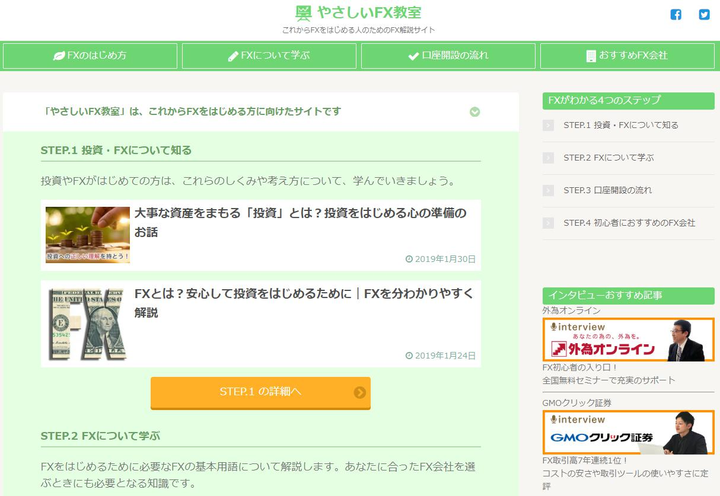This screenshot has width=720, height=496.
Task: Click the arrow icon on STEP.1 の詳細へ button
Action: [360, 392]
